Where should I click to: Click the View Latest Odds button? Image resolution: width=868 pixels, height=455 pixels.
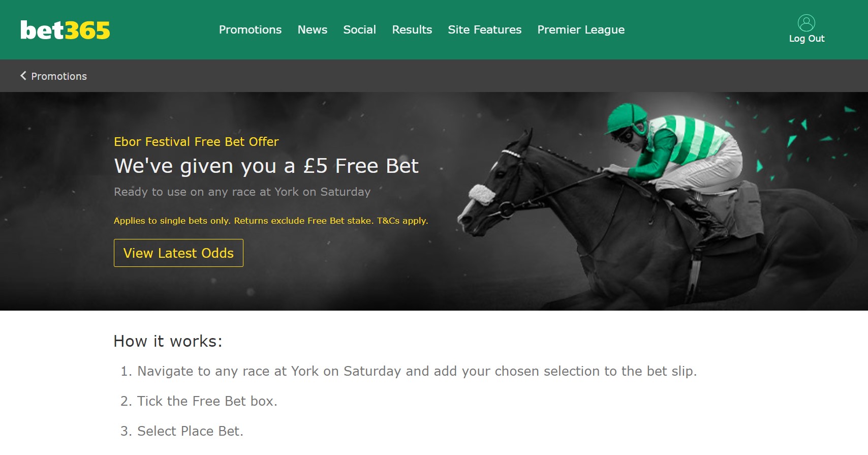pos(178,253)
